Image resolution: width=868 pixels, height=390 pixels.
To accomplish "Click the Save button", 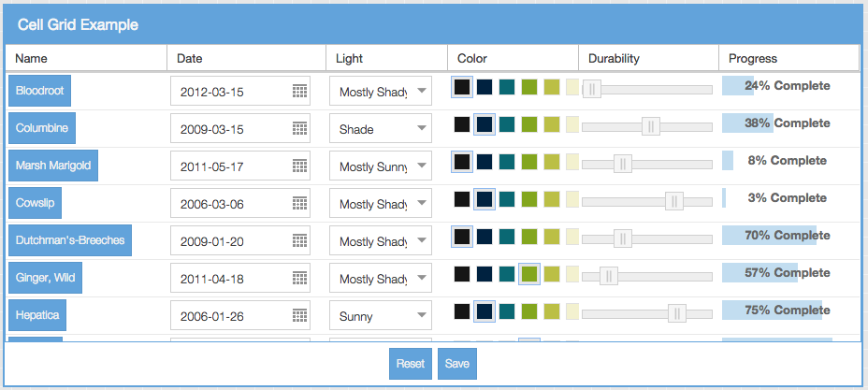I will point(457,364).
